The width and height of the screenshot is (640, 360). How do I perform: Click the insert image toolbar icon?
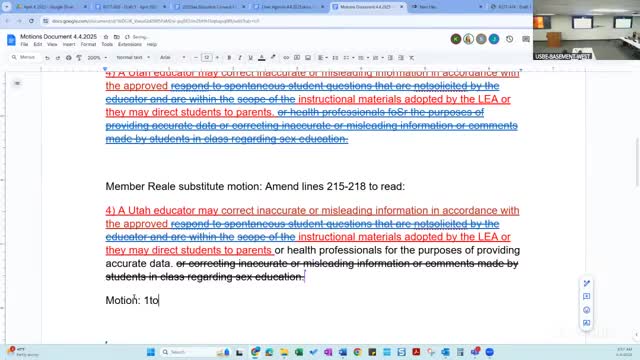click(308, 58)
